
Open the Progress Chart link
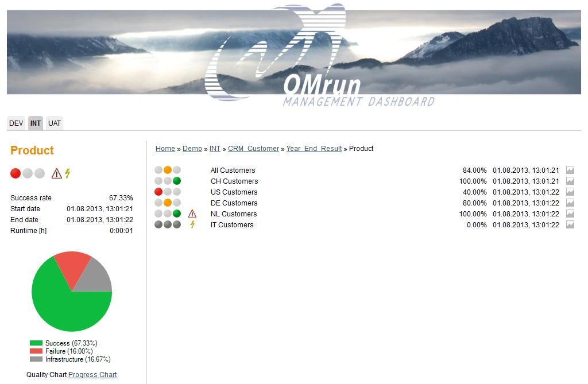pyautogui.click(x=92, y=374)
